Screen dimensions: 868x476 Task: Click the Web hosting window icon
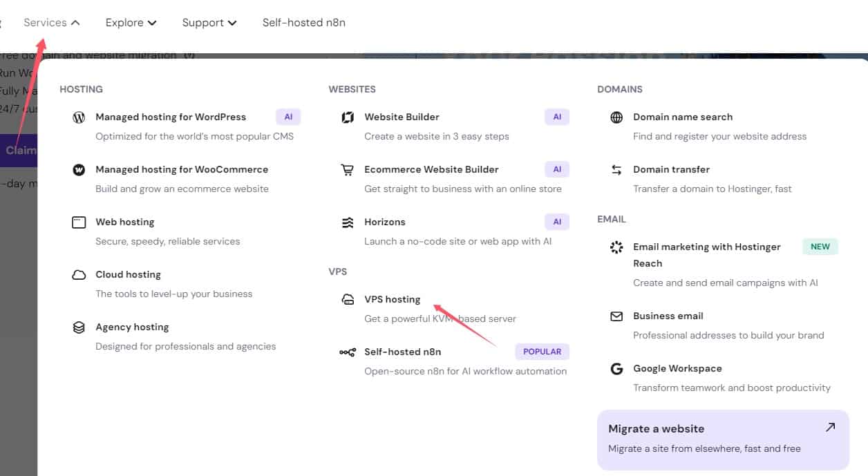pyautogui.click(x=79, y=222)
